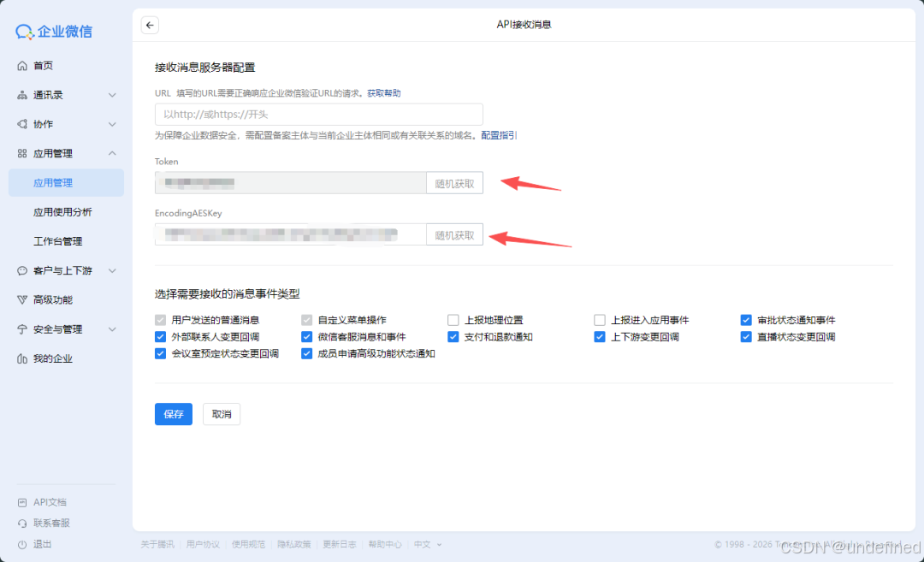
Task: Open 关于腾讯 footer link
Action: pos(157,544)
